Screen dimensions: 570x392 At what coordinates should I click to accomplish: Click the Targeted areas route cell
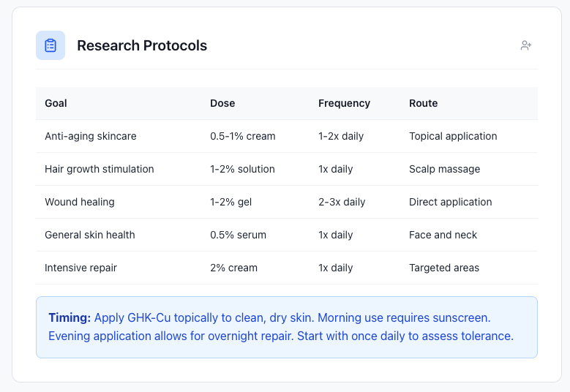pyautogui.click(x=444, y=268)
